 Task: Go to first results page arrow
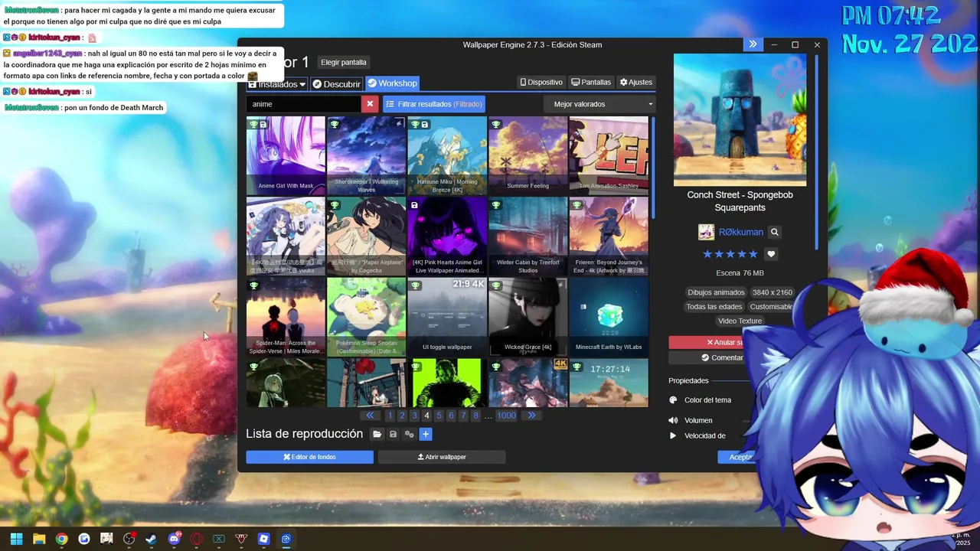tap(370, 416)
